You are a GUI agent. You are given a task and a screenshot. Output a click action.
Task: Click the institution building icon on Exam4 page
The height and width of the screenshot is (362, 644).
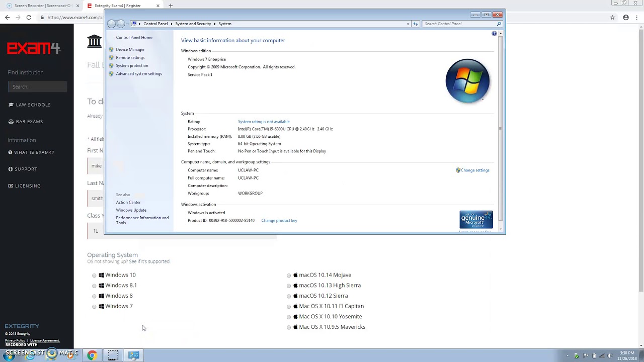point(94,41)
